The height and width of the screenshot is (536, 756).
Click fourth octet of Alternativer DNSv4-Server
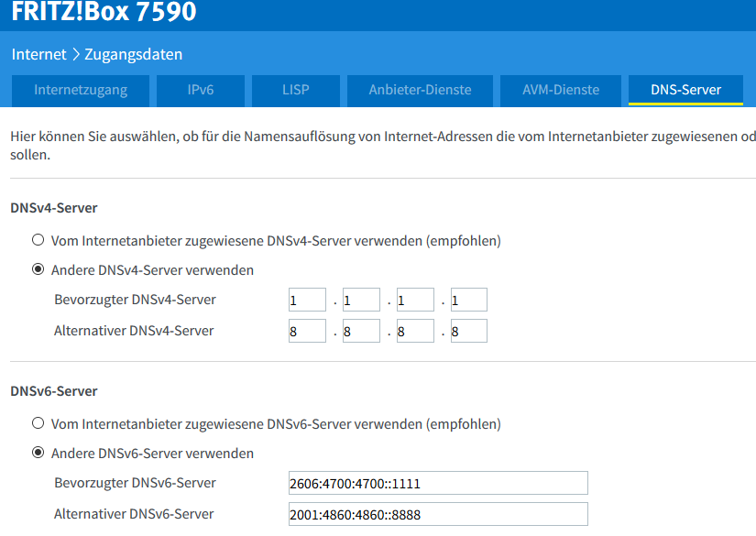(x=469, y=331)
